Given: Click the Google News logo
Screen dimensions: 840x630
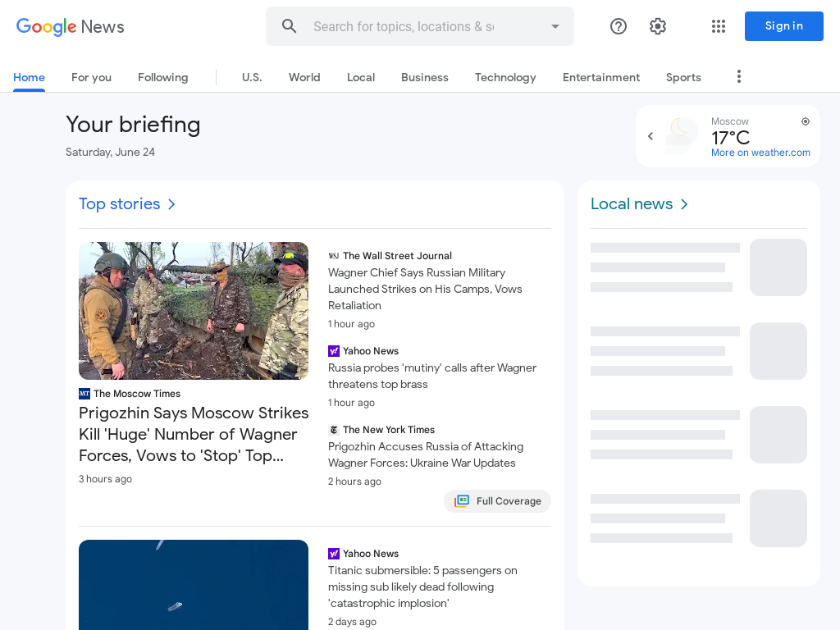Looking at the screenshot, I should (x=71, y=26).
